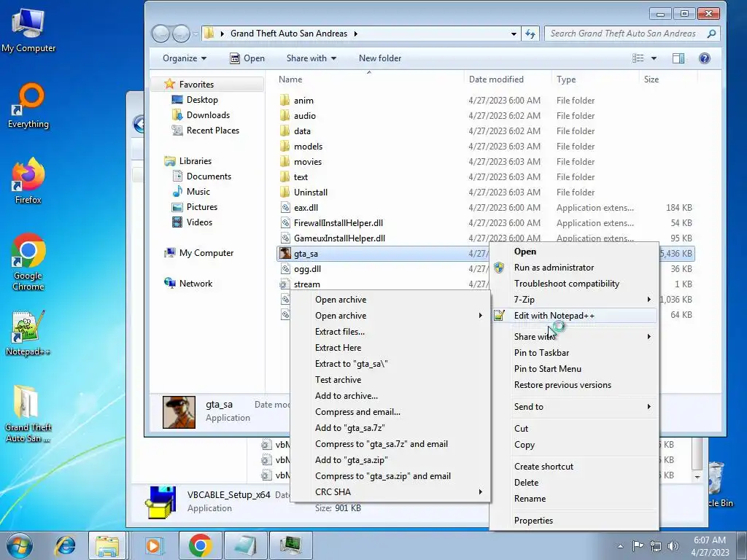
Task: Click the Open toolbar button
Action: point(247,58)
